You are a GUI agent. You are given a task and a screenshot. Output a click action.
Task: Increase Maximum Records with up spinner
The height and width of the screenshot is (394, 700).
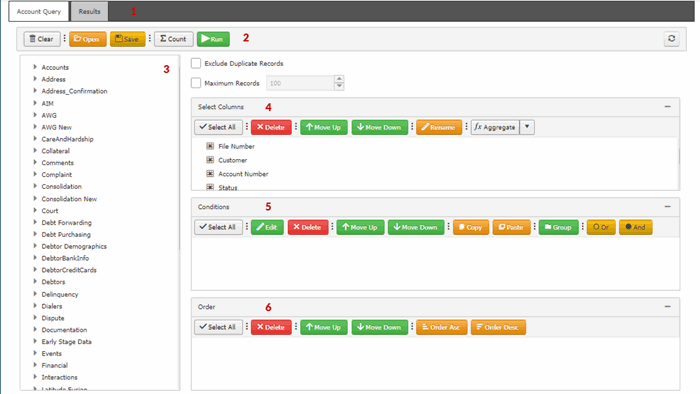tap(339, 79)
